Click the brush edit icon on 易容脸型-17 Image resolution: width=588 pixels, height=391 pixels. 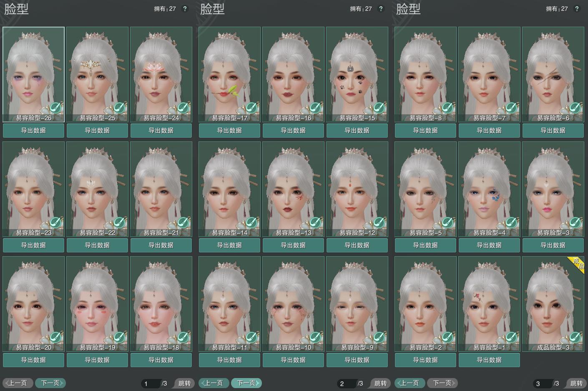[x=251, y=108]
